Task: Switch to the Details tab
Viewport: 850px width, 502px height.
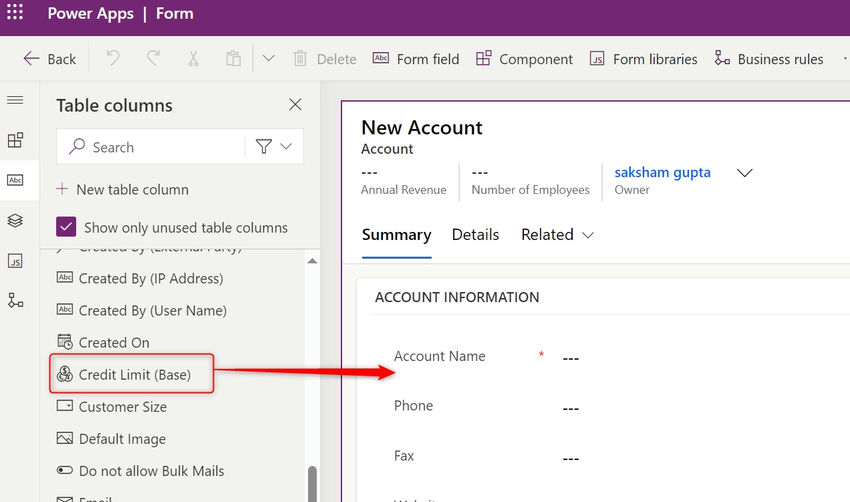Action: pyautogui.click(x=475, y=234)
